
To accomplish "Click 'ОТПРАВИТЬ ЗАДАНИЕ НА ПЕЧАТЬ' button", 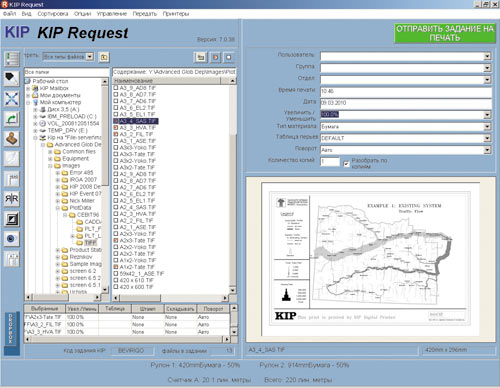I will click(x=445, y=33).
